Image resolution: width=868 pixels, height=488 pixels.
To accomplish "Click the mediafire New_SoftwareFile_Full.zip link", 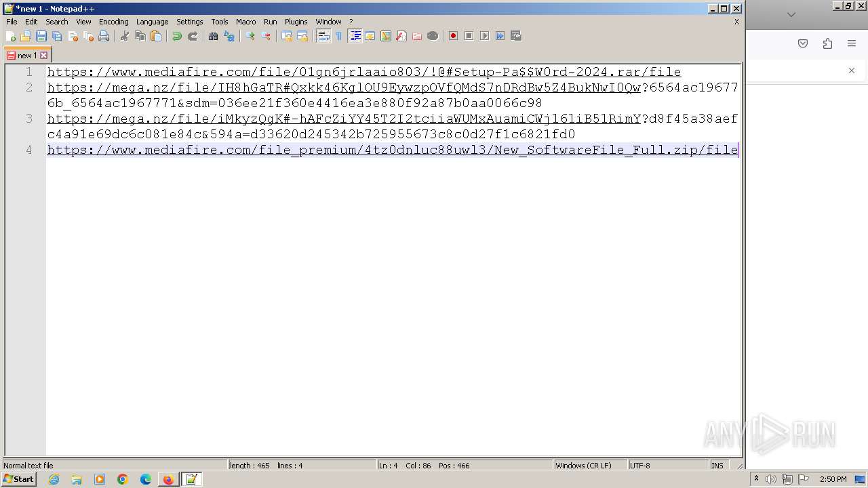I will click(392, 150).
